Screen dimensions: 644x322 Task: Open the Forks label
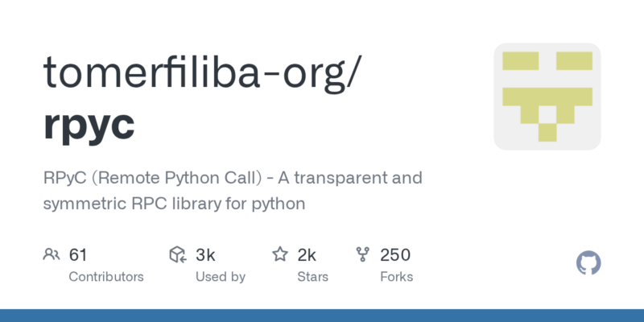pos(396,276)
